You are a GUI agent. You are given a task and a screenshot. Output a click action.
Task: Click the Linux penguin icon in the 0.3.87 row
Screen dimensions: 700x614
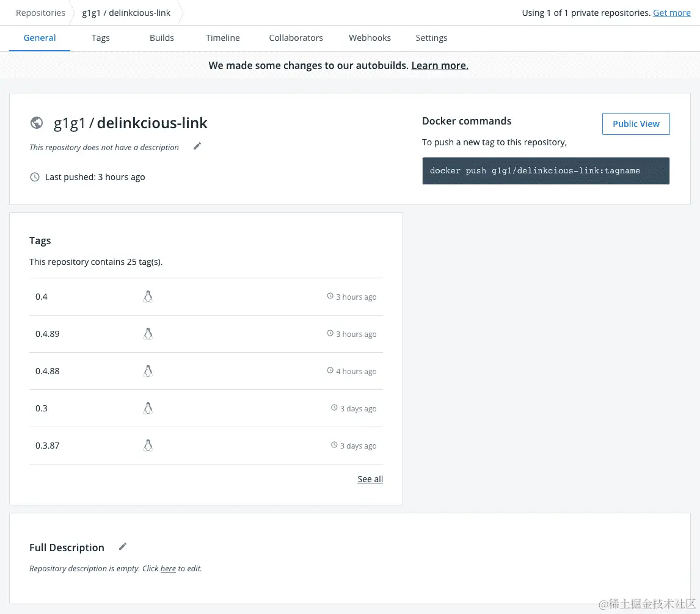pos(148,446)
